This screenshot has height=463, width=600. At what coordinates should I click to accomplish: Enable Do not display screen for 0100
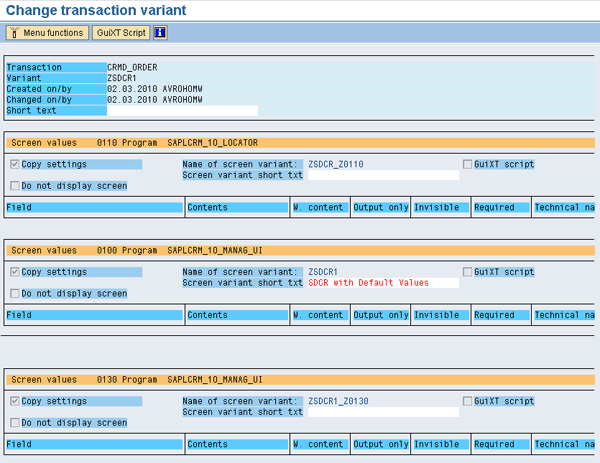(x=14, y=294)
